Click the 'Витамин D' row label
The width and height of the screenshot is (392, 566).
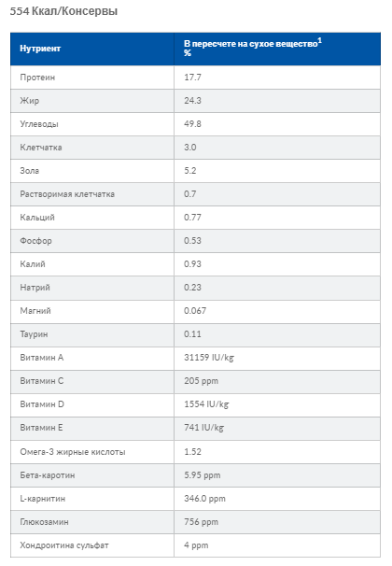pyautogui.click(x=42, y=404)
